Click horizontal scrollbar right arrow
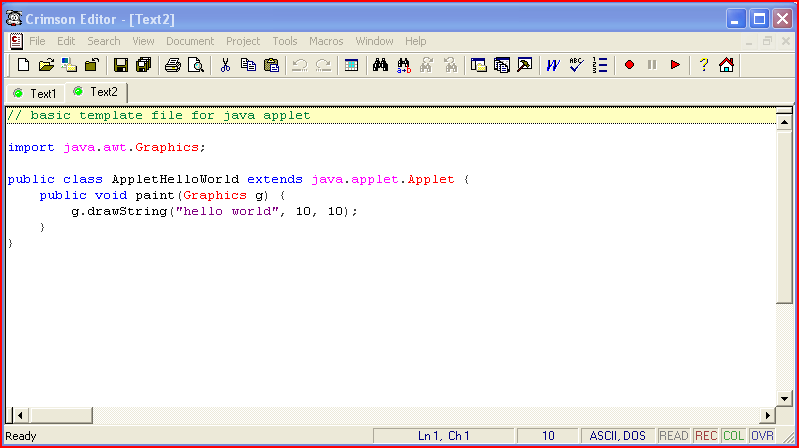799x448 pixels. click(x=767, y=415)
